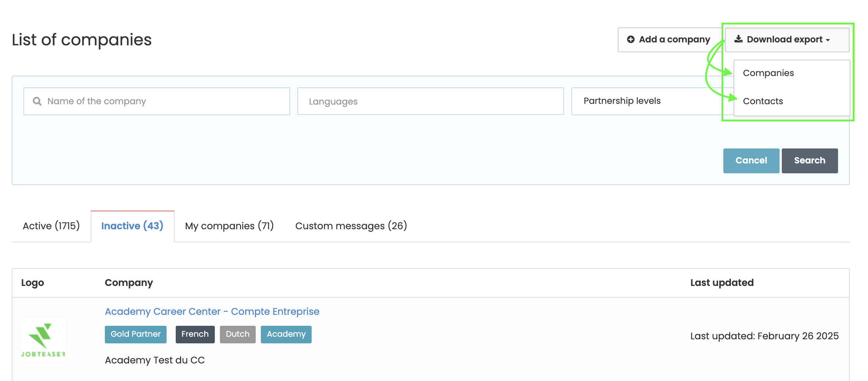Select the Inactive (43) tab
This screenshot has height=381, width=868.
[132, 226]
